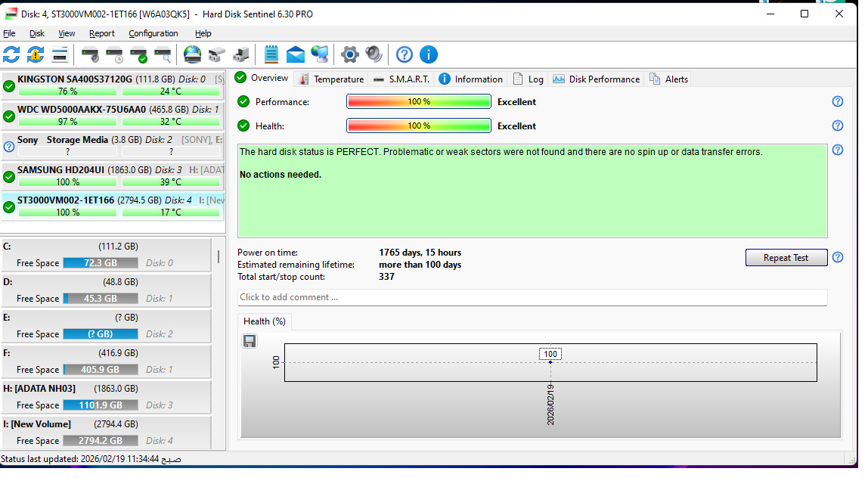This screenshot has width=868, height=487.
Task: Click the question mark help toolbar icon
Action: pos(404,54)
